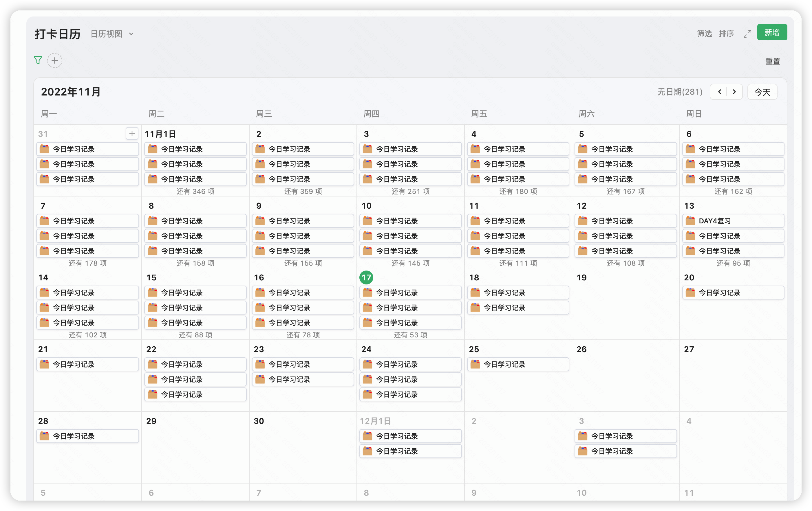This screenshot has width=812, height=511.
Task: Click the 打卡日历 page title
Action: tap(58, 34)
